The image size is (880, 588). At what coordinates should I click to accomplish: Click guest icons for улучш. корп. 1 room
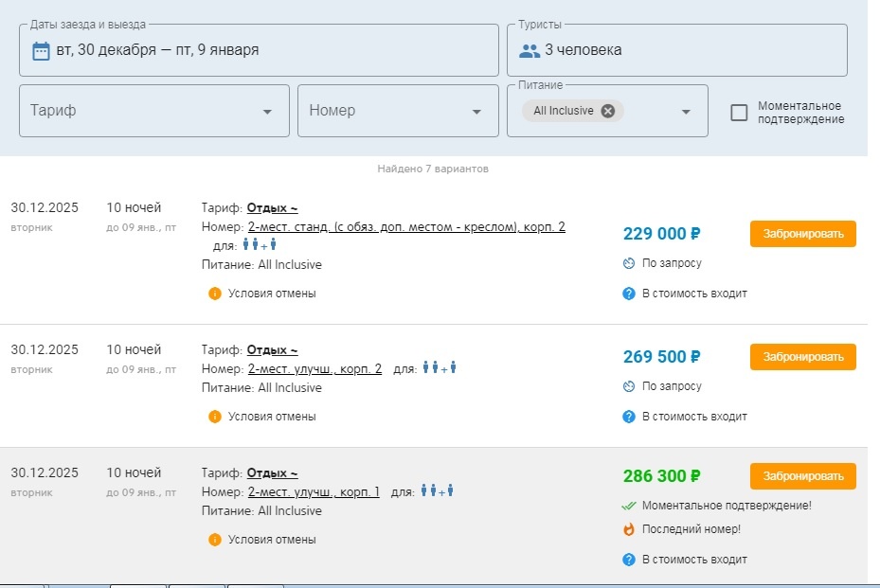click(438, 490)
